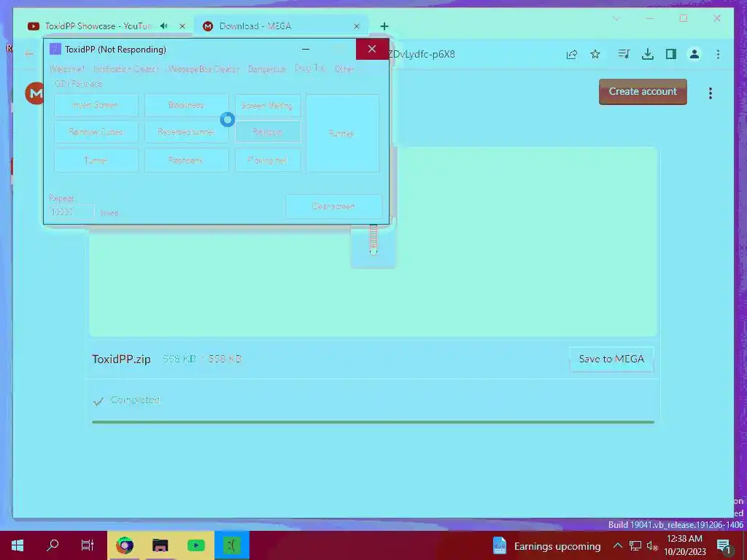The image size is (747, 560).
Task: Select the GDI Payloads tab
Action: [x=79, y=84]
